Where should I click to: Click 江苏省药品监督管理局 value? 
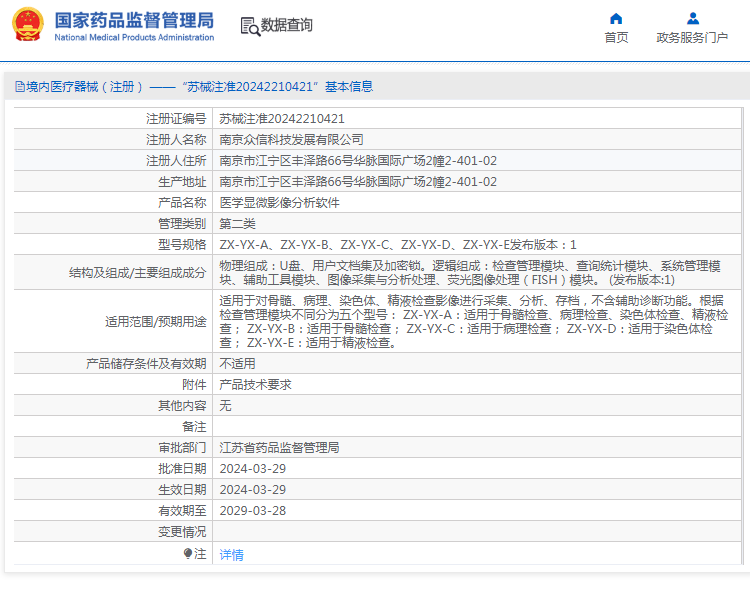coord(279,448)
